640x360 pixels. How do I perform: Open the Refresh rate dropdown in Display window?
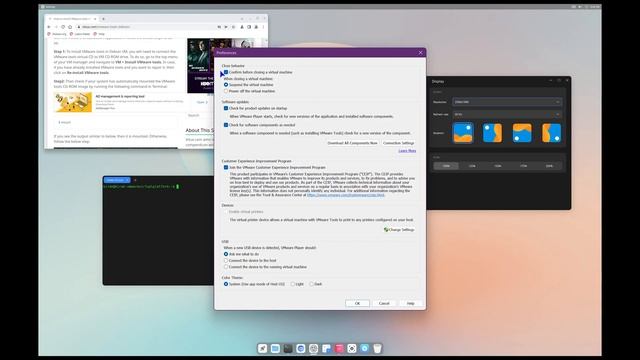tap(507, 114)
